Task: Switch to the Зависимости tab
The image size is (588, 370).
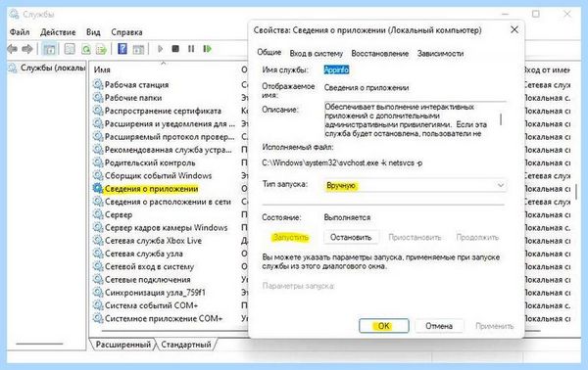Action: tap(440, 54)
